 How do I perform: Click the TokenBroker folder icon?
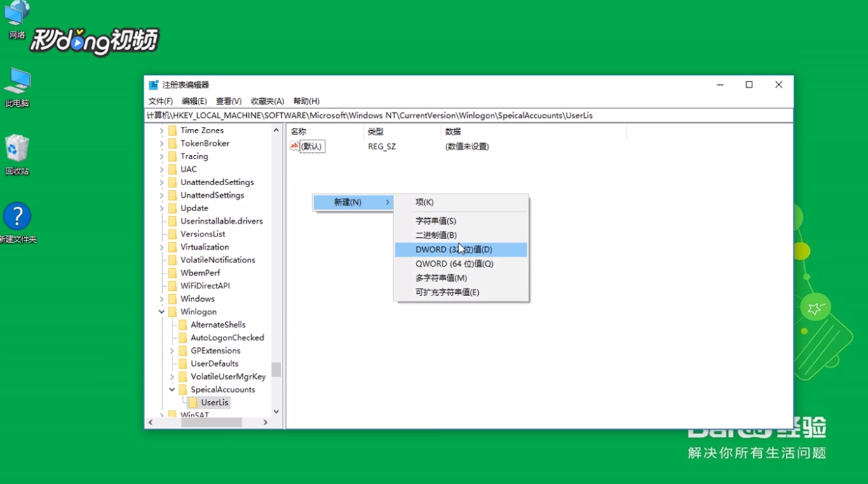pos(172,143)
